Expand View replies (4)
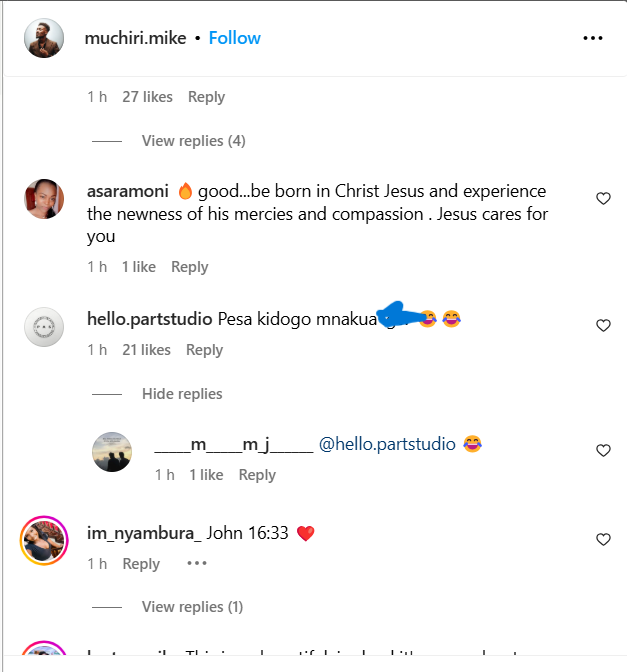The height and width of the screenshot is (672, 627). [193, 141]
